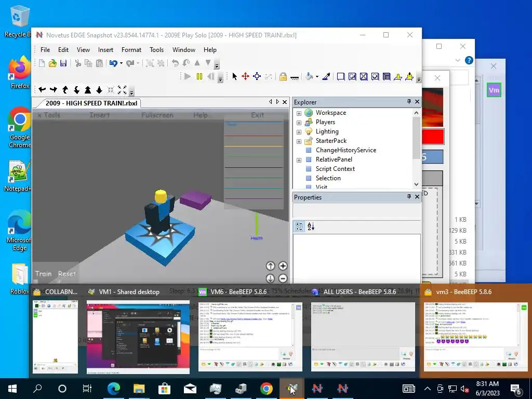This screenshot has width=532, height=399.
Task: Pin the Properties panel
Action: (x=409, y=196)
